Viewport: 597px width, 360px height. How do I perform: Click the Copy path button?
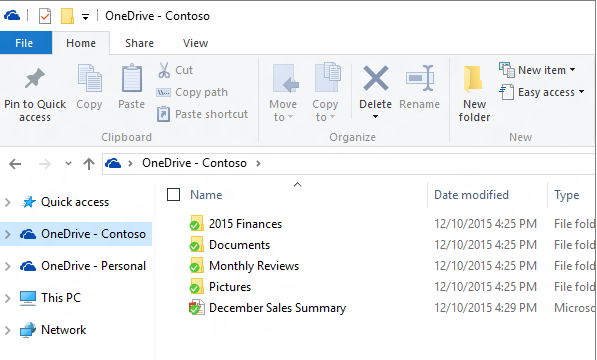pyautogui.click(x=192, y=92)
